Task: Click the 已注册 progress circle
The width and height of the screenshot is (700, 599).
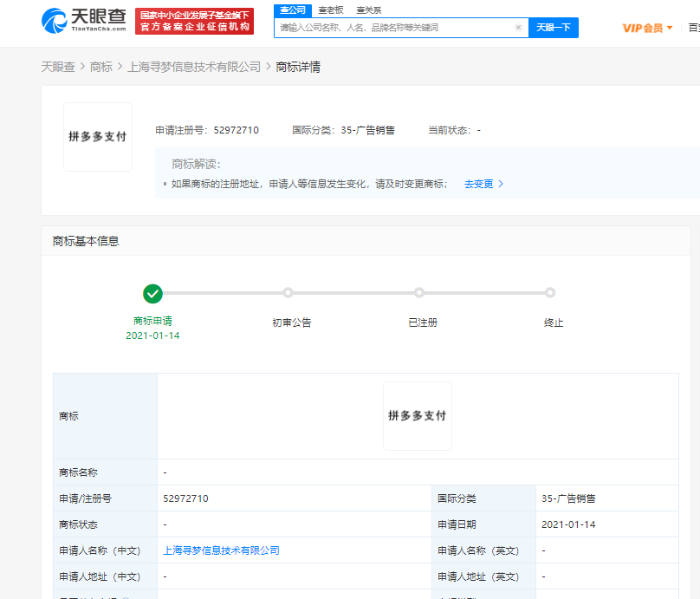Action: tap(419, 294)
